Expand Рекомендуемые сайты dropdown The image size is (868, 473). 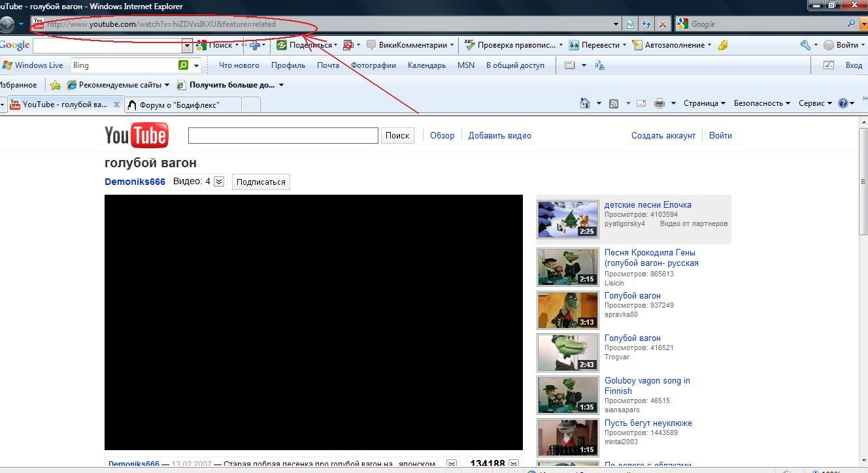tap(167, 85)
